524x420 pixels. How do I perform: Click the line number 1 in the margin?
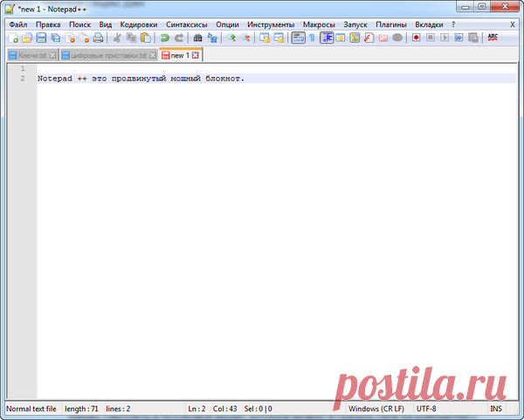tap(23, 68)
